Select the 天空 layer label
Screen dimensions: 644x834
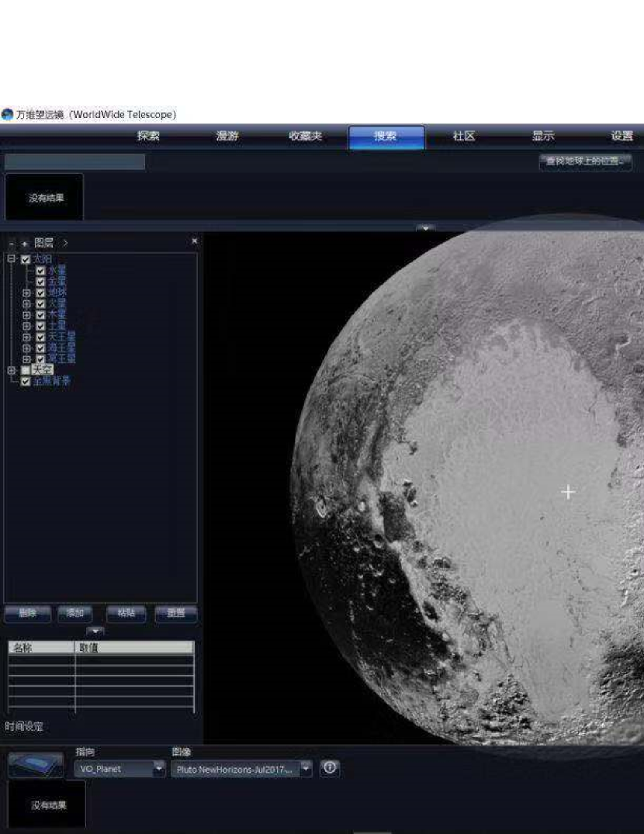[43, 369]
